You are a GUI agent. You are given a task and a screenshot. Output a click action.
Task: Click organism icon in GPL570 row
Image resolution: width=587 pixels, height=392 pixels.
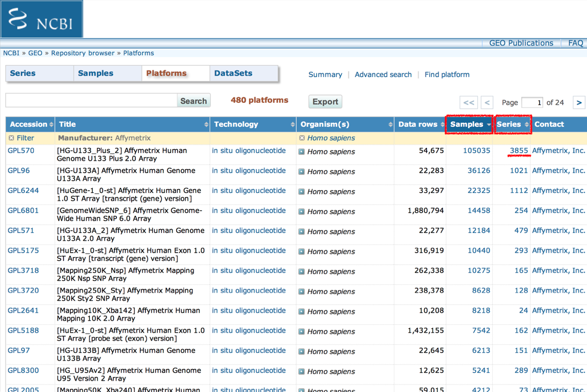302,152
